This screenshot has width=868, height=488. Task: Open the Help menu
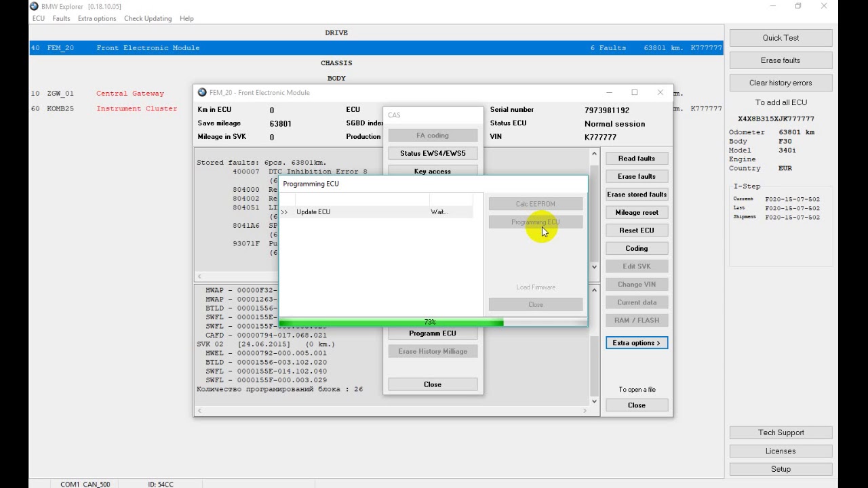[186, 18]
